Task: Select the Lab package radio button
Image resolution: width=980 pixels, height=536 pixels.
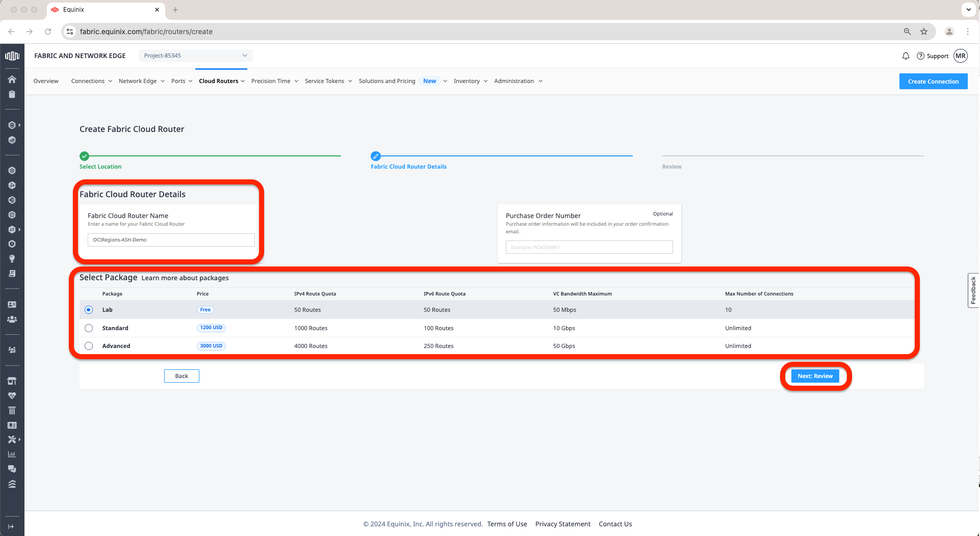Action: [x=89, y=310]
